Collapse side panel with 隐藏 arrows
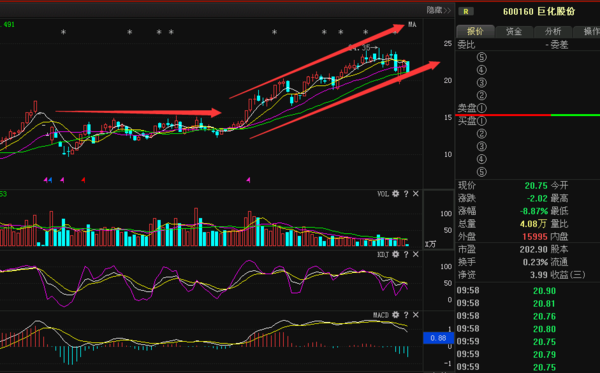The width and height of the screenshot is (600, 373). tap(439, 10)
